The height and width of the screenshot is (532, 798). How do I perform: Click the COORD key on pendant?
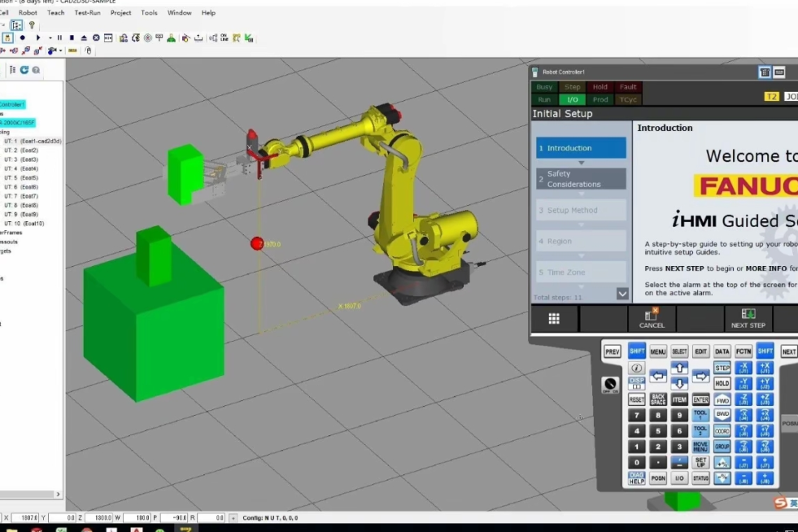pos(722,430)
